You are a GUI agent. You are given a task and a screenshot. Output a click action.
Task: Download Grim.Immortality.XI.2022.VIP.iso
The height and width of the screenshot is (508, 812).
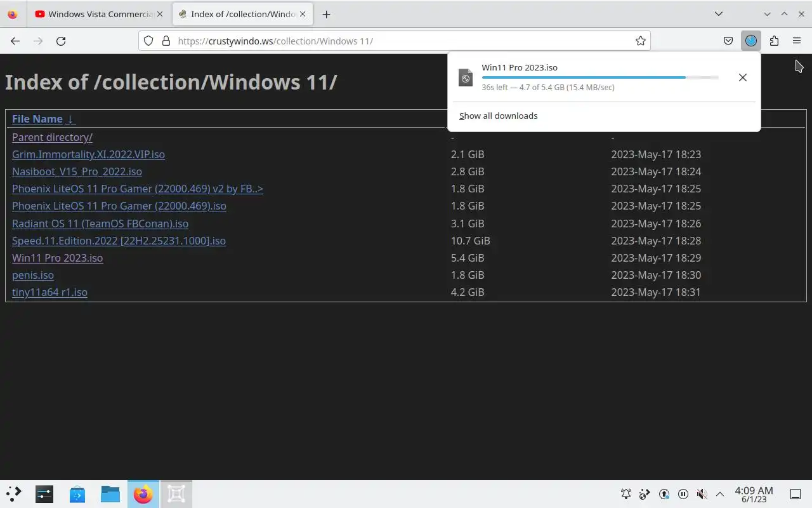tap(88, 154)
